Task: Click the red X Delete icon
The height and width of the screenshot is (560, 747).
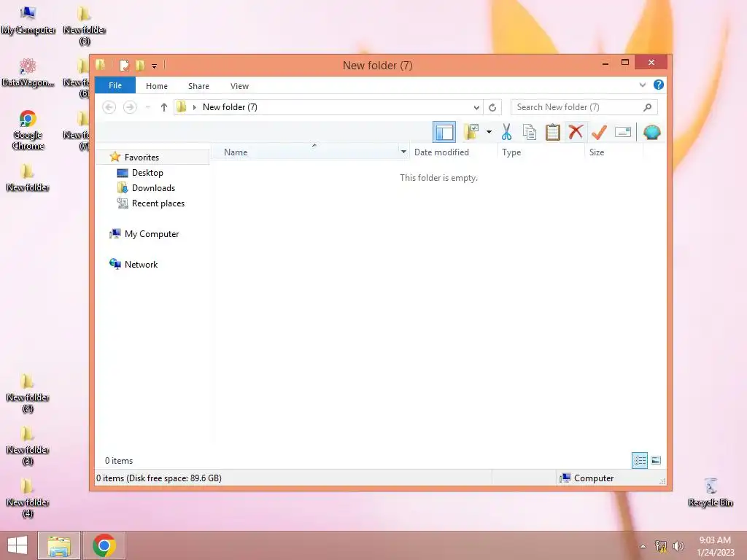Action: 576,132
